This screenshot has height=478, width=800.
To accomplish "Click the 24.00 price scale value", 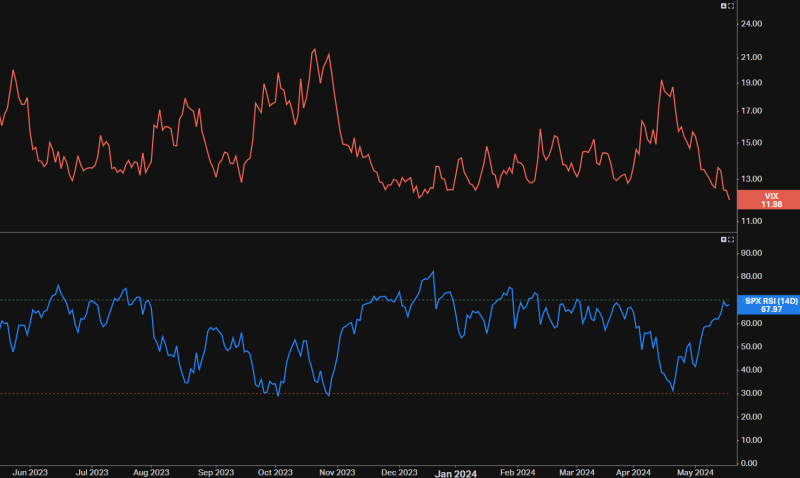I will [751, 23].
